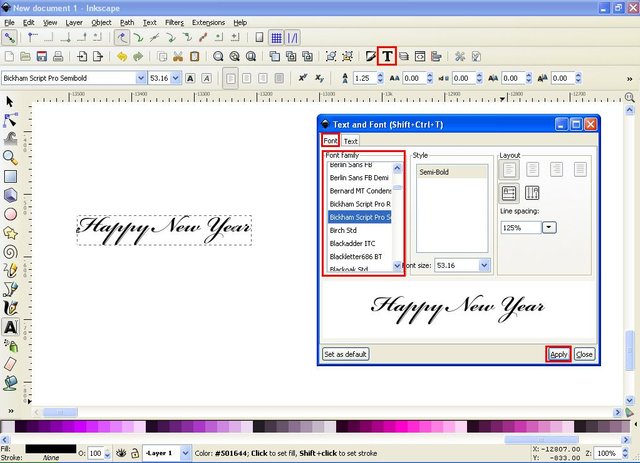The image size is (640, 463).
Task: Select the Bezier Pen tool
Action: [x=10, y=289]
